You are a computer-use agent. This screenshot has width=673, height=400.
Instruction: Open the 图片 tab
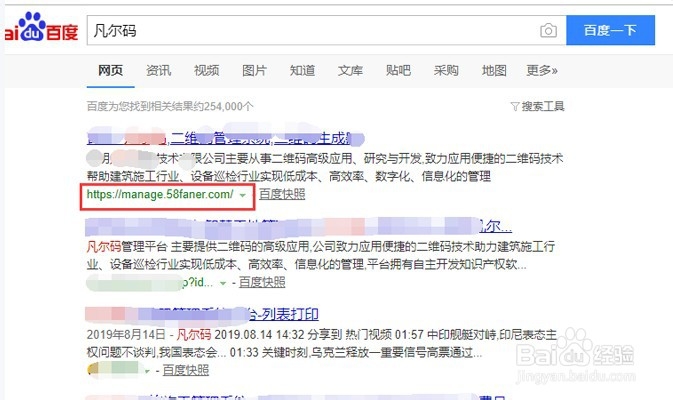click(255, 70)
